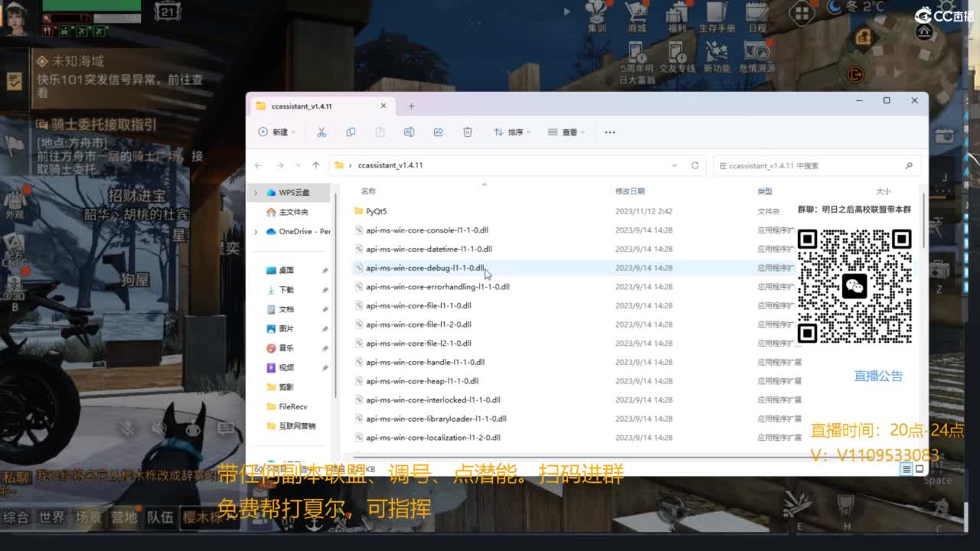This screenshot has width=980, height=551.
Task: Select the 世界 chat channel tab
Action: [52, 517]
